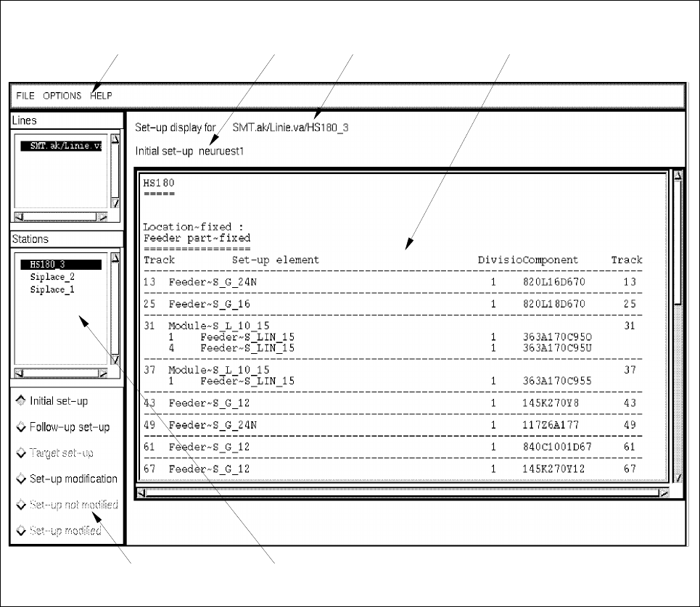Click the Set-up element column header
The image size is (700, 607).
(x=276, y=260)
